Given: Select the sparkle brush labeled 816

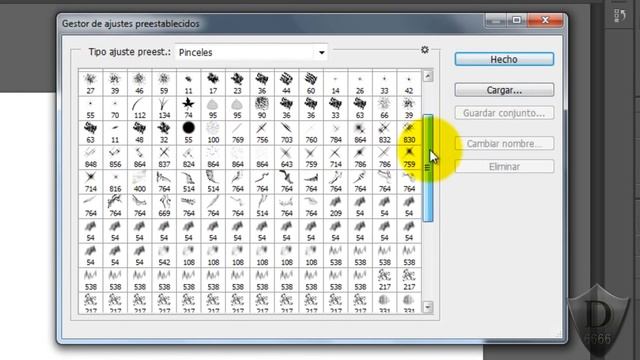Looking at the screenshot, I should tap(115, 182).
